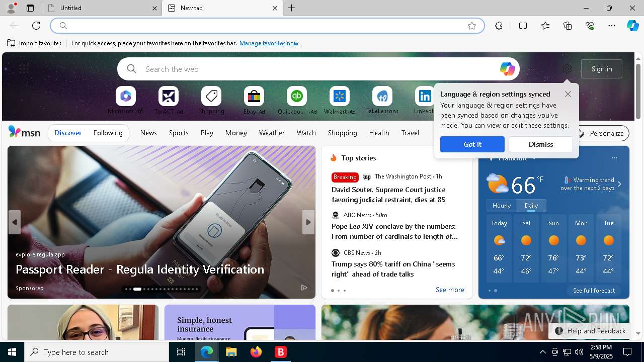Click Got it in sync popup

point(472,144)
